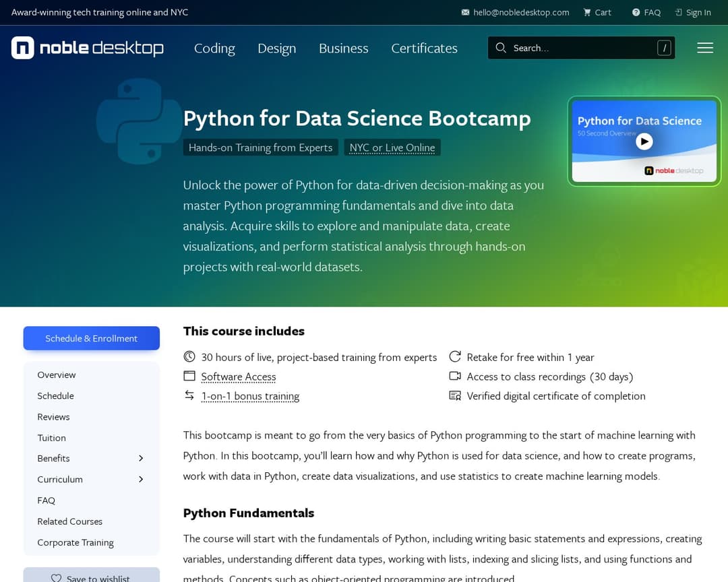Click the Sign In door icon

(x=678, y=13)
